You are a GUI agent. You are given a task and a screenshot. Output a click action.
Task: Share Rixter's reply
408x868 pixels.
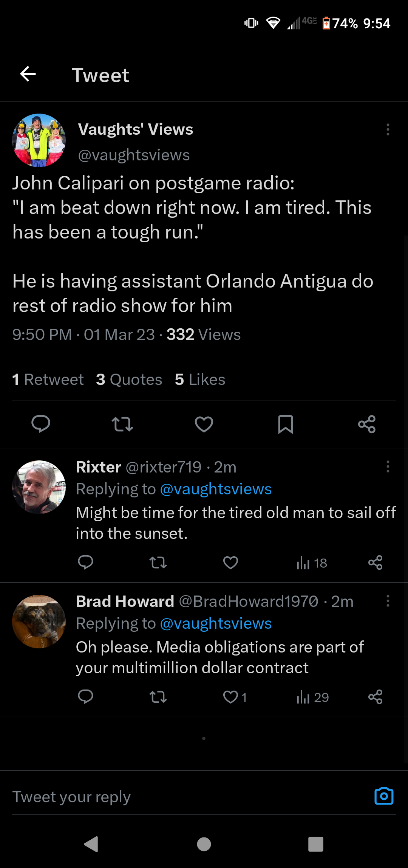pyautogui.click(x=375, y=562)
